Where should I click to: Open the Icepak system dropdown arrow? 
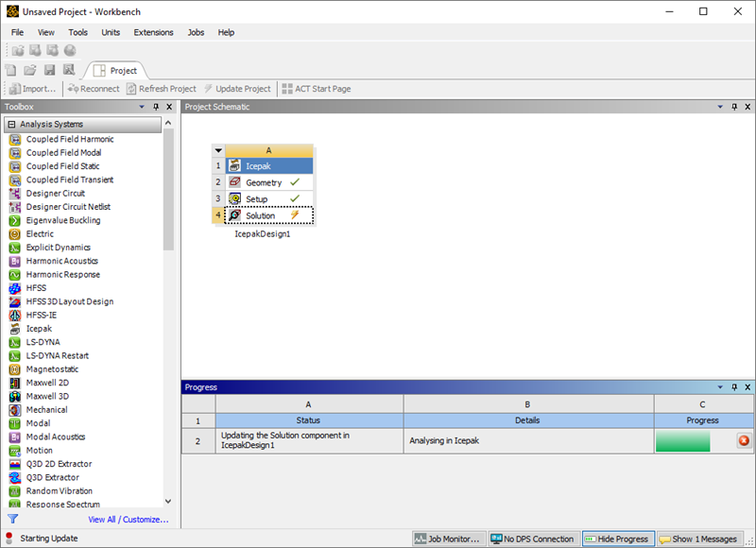click(x=218, y=150)
